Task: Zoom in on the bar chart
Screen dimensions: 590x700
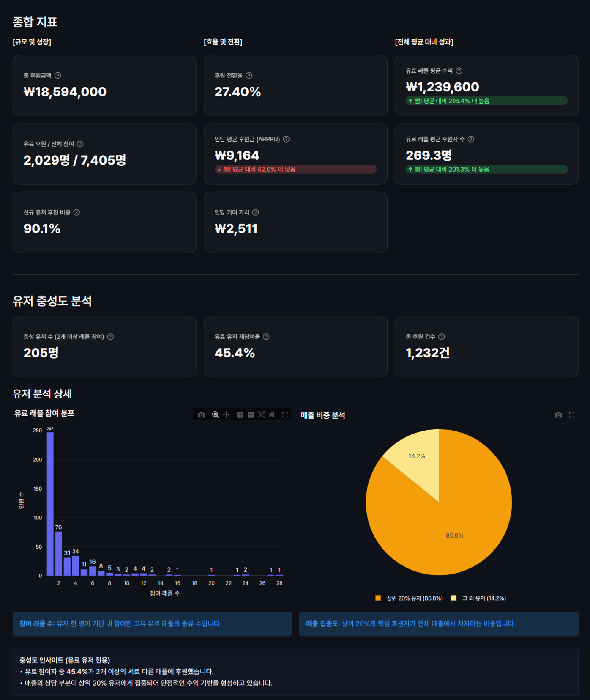Action: 240,415
